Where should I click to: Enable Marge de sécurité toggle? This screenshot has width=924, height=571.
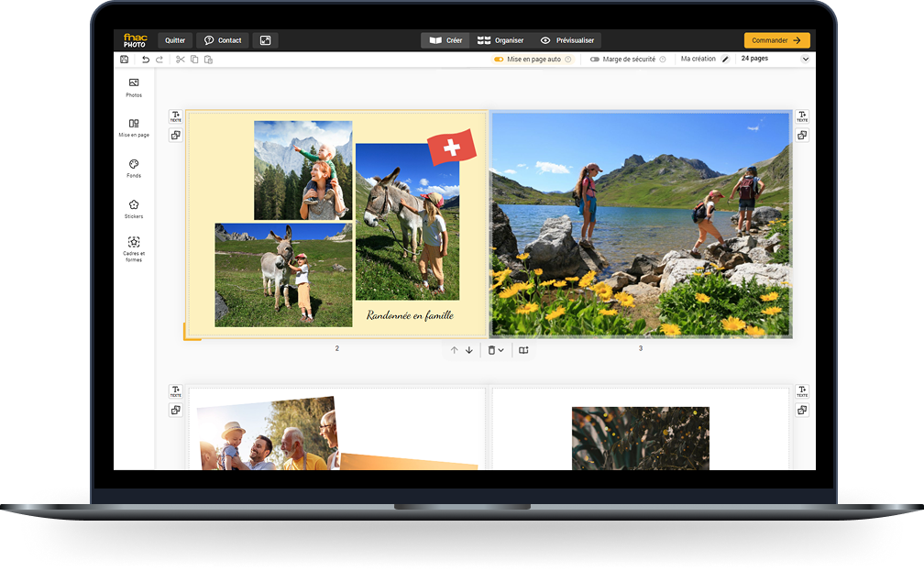coord(595,60)
